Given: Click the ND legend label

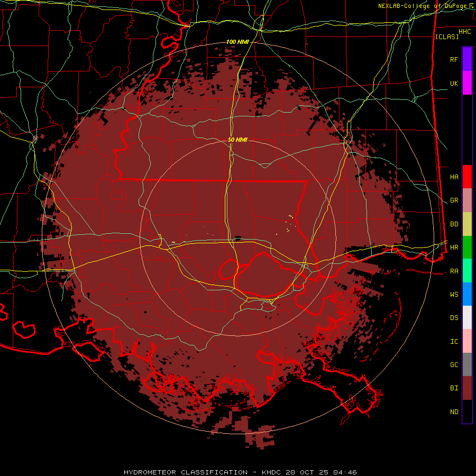Looking at the screenshot, I should coord(454,412).
